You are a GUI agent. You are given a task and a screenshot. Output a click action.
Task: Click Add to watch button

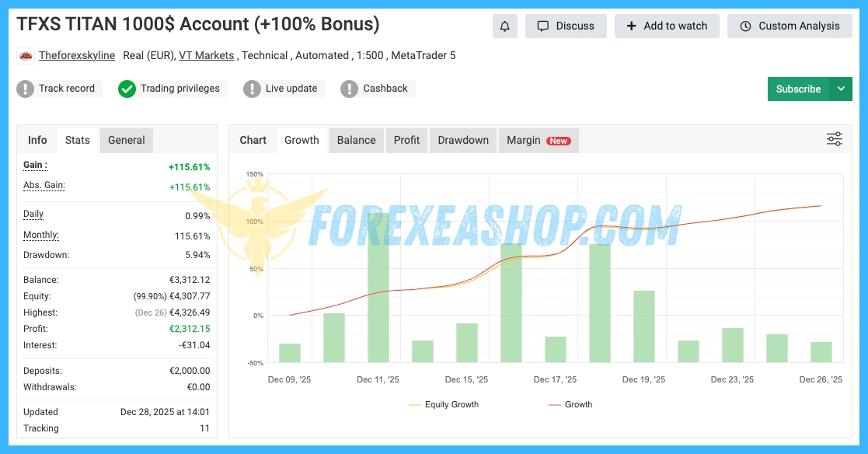pyautogui.click(x=667, y=26)
